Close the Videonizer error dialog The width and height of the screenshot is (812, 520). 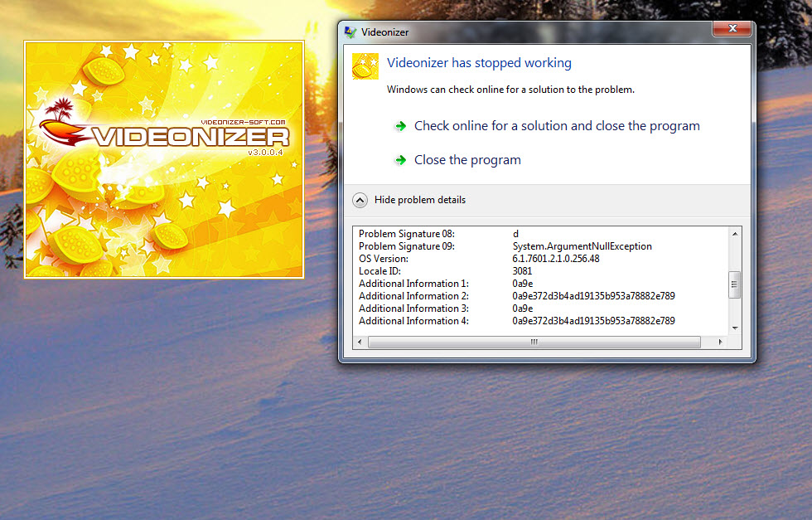pos(732,28)
